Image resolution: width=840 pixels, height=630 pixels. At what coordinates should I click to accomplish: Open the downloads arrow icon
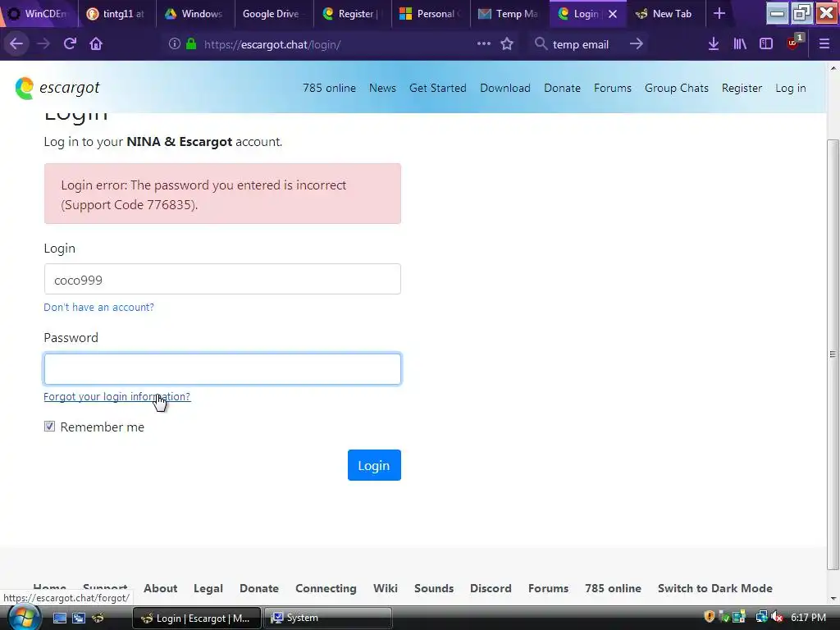point(713,44)
